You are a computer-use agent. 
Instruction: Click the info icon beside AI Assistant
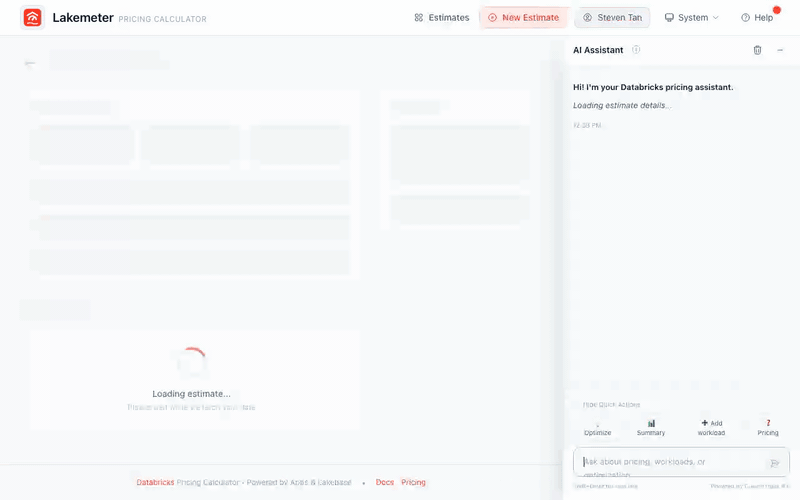pos(636,49)
